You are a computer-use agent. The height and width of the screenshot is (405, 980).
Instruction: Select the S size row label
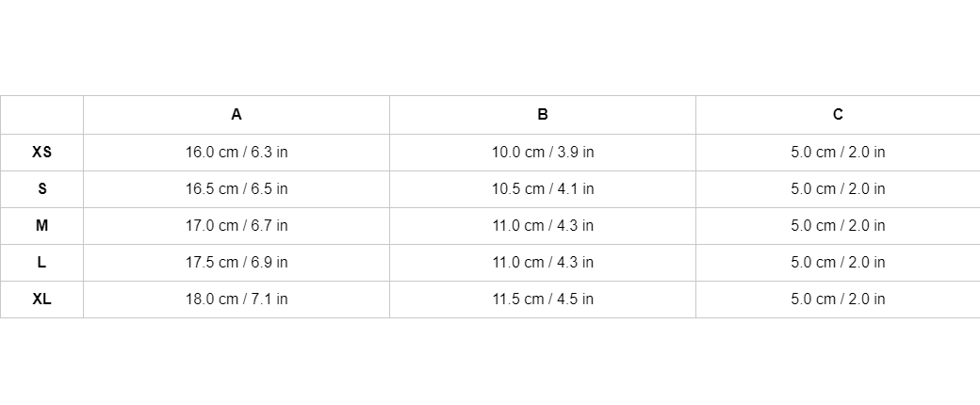pyautogui.click(x=41, y=188)
